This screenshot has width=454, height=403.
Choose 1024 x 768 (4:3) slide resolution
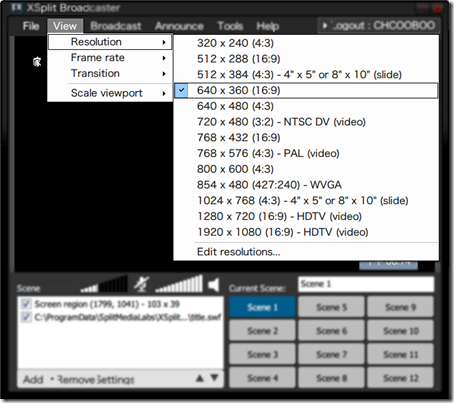(x=306, y=201)
